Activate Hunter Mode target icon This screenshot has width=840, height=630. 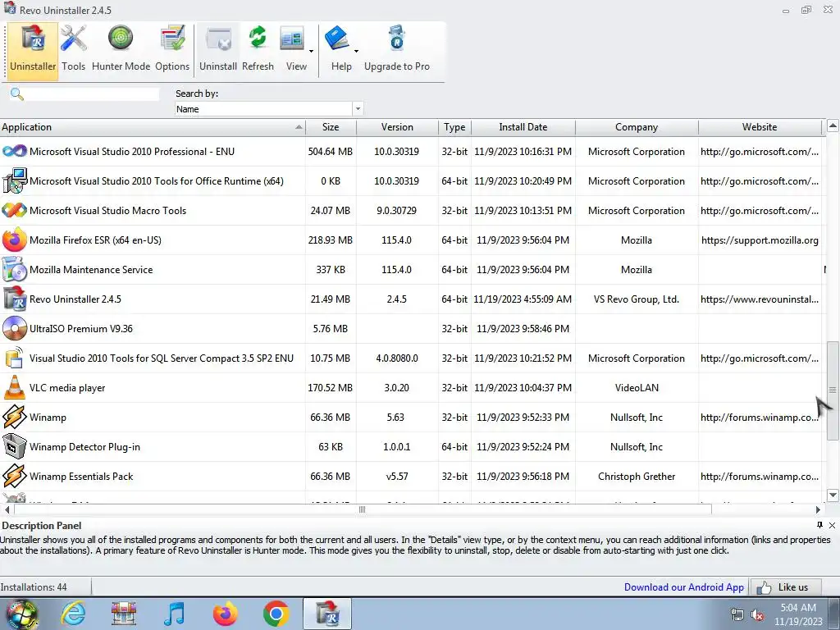121,39
